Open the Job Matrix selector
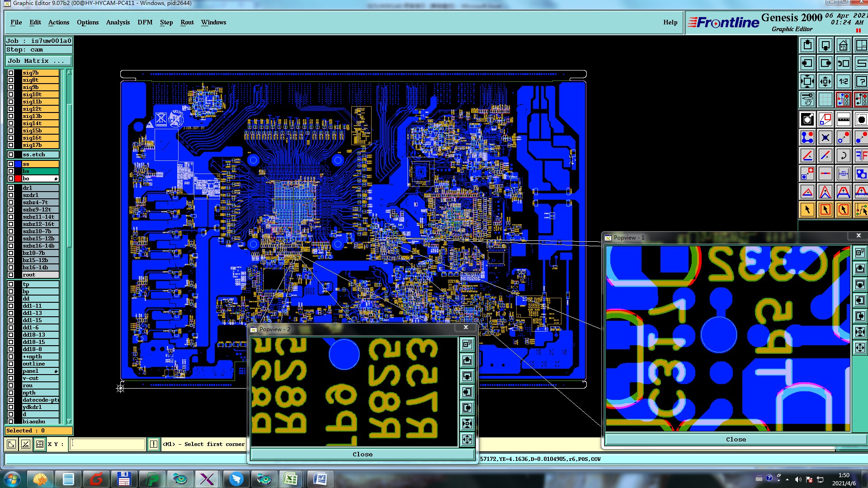This screenshot has height=488, width=868. point(39,61)
